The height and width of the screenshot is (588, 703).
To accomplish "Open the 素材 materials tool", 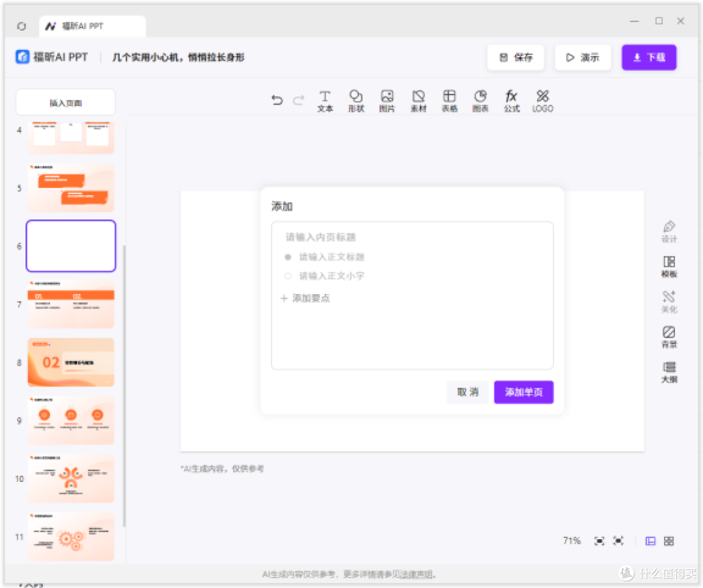I will tap(419, 101).
